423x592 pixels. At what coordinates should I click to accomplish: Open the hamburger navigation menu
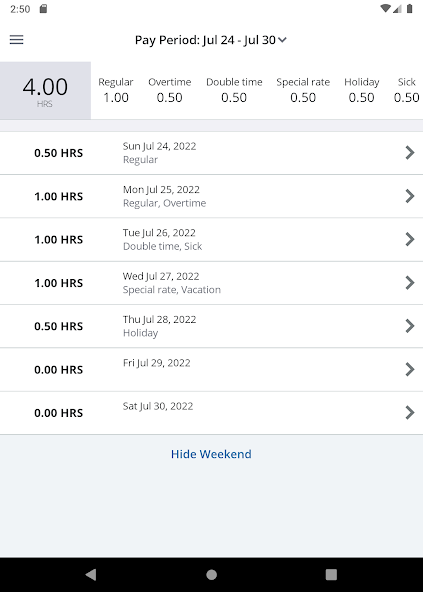pyautogui.click(x=17, y=40)
